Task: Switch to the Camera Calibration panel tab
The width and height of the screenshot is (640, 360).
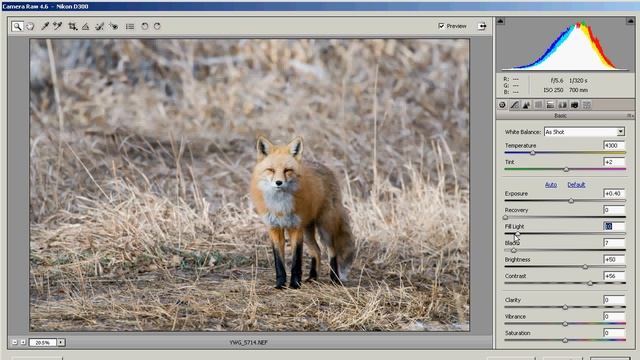Action: (x=574, y=105)
